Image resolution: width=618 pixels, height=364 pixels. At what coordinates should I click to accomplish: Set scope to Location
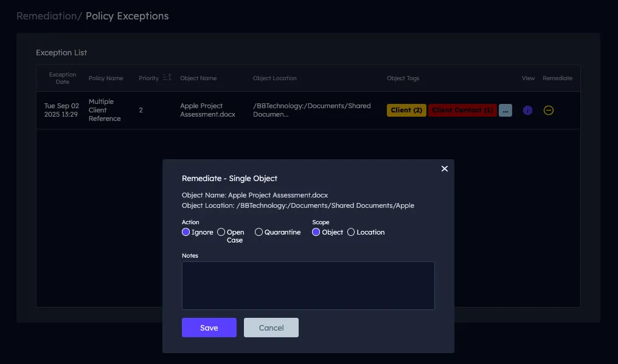coord(351,232)
